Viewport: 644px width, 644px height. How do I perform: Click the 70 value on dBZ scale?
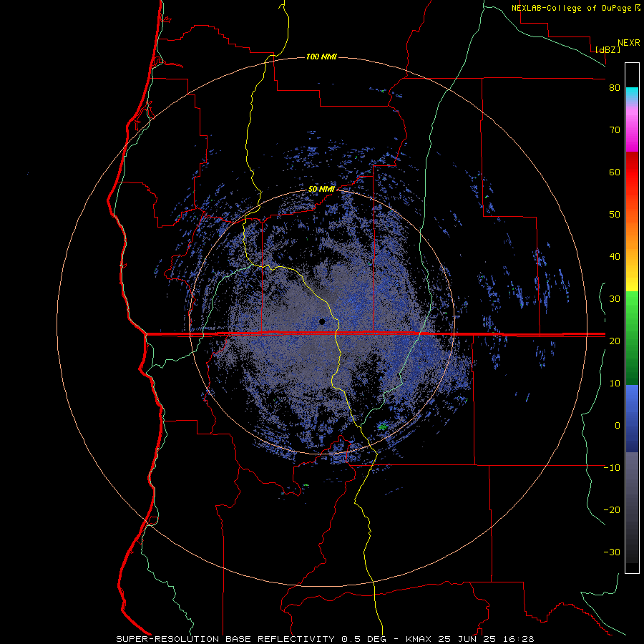pyautogui.click(x=615, y=130)
